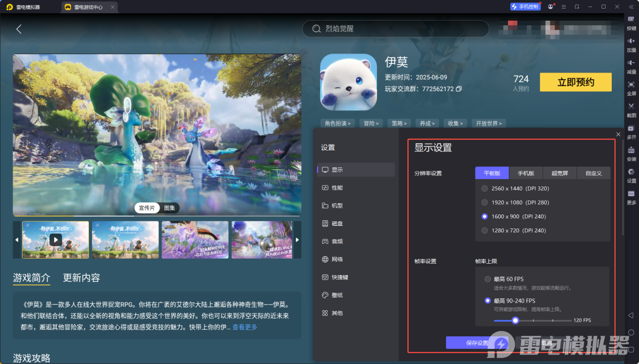Click the 立即预约 reservation button

pos(575,82)
